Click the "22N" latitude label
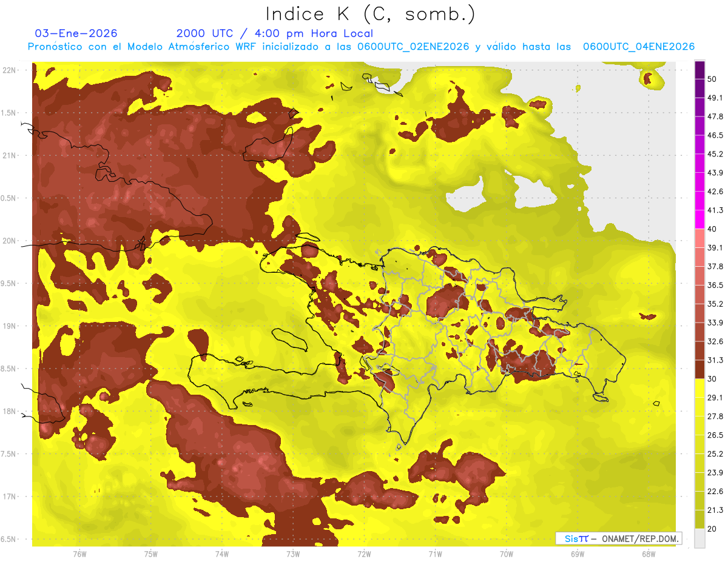This screenshot has height=562, width=728. click(x=10, y=70)
